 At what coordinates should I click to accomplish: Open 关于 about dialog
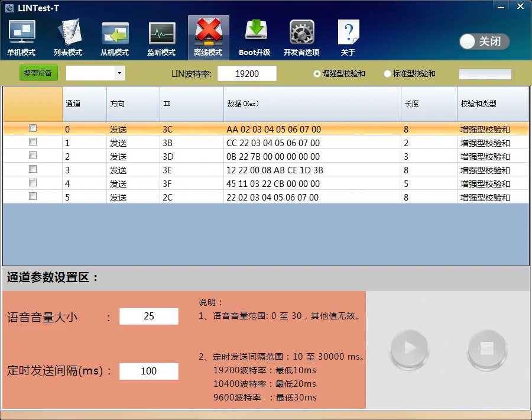tap(348, 38)
